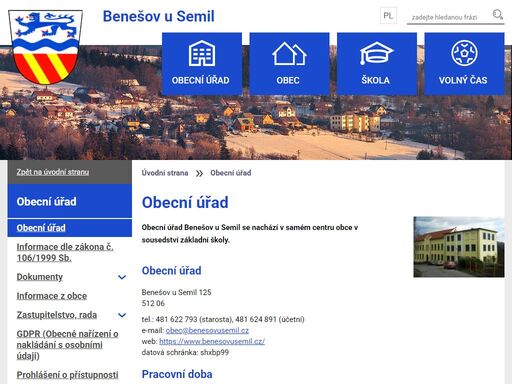Click the datová schránka shxbp99 text

(x=185, y=352)
